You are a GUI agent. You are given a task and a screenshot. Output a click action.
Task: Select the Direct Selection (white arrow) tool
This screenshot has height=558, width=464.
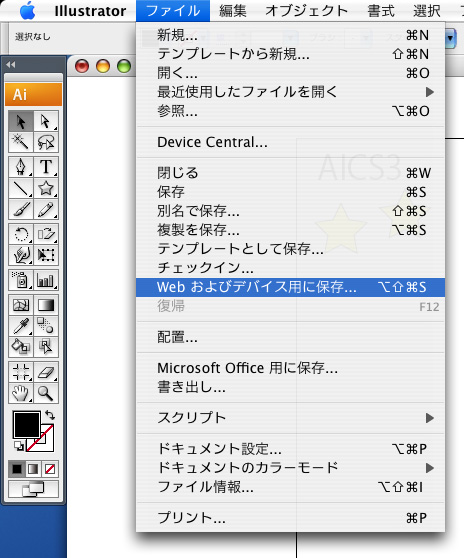coord(46,121)
